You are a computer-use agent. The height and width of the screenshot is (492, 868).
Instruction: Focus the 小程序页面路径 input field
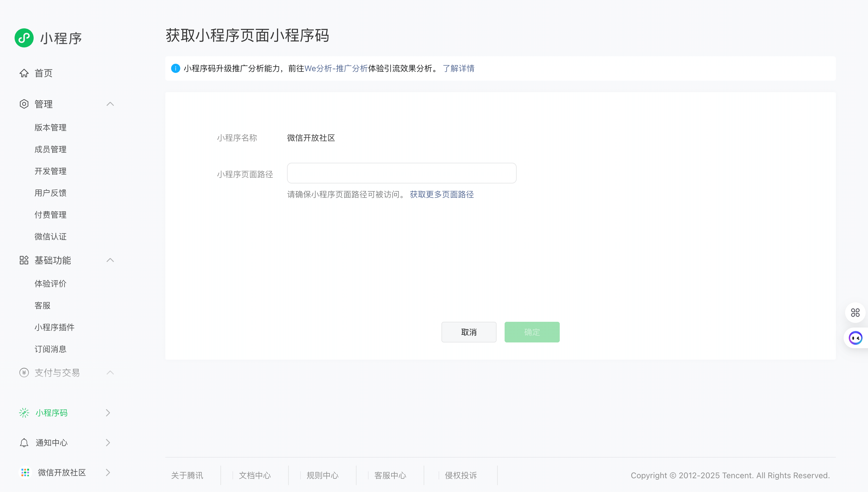click(401, 173)
